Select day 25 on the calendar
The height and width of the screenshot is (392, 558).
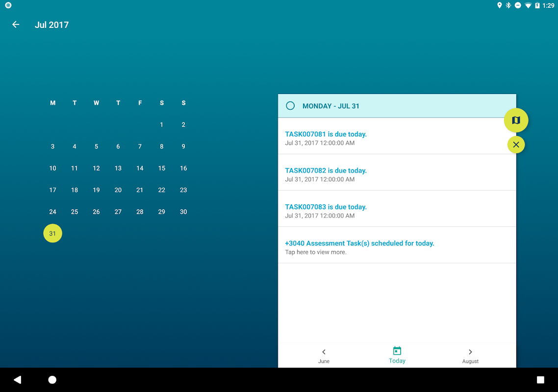[x=75, y=212]
